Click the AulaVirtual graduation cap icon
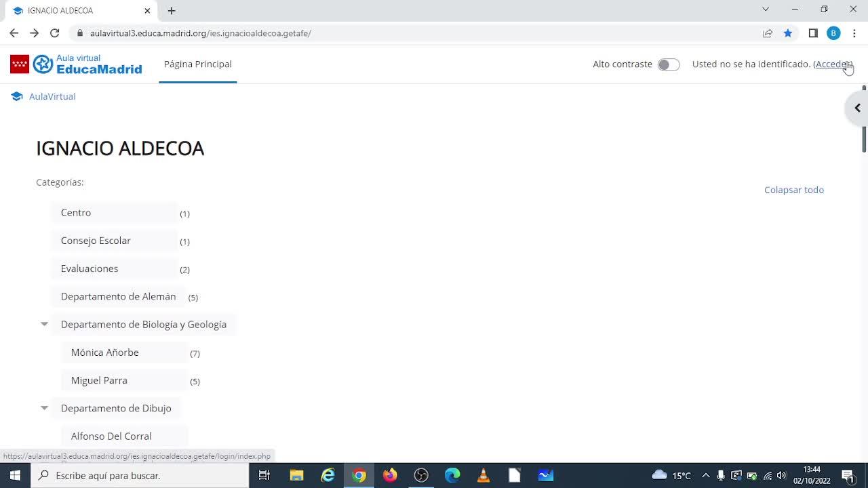 pyautogui.click(x=17, y=96)
